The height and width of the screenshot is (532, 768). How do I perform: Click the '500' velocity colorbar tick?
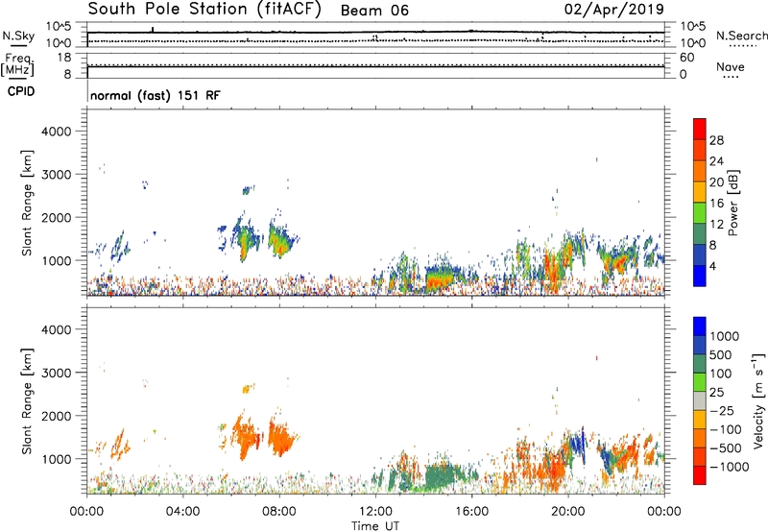722,354
